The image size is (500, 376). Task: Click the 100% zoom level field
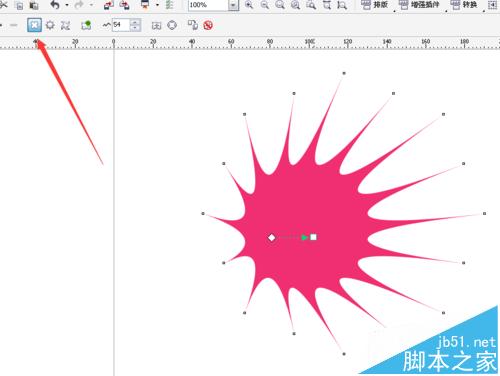click(x=208, y=5)
